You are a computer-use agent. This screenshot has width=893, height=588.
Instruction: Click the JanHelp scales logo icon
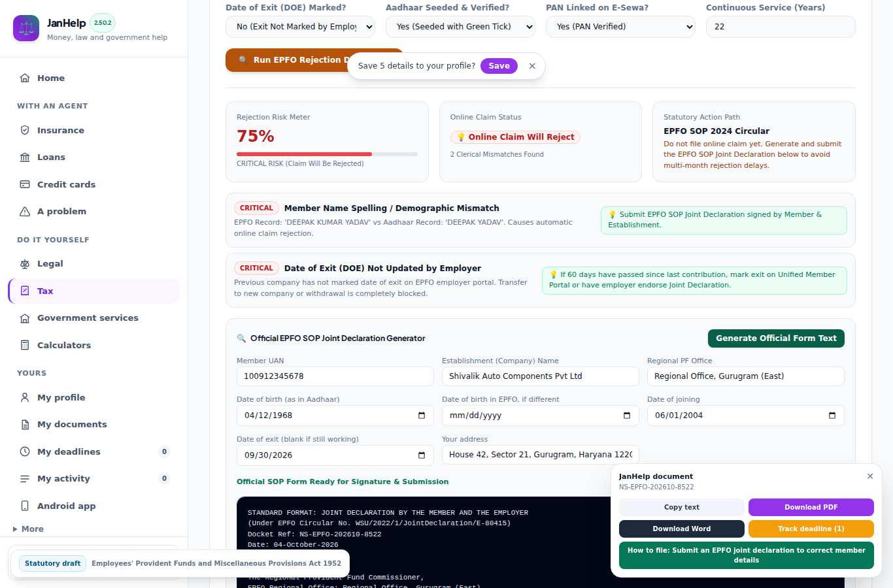(x=26, y=29)
